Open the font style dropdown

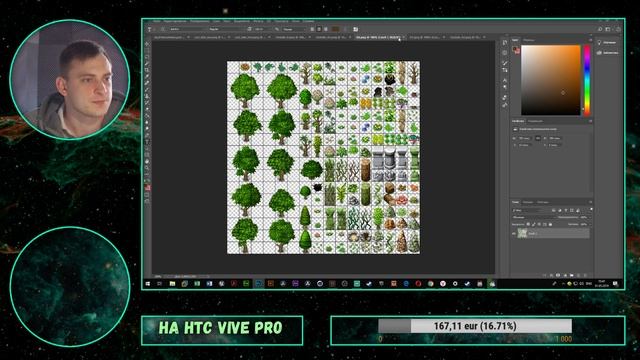point(226,29)
